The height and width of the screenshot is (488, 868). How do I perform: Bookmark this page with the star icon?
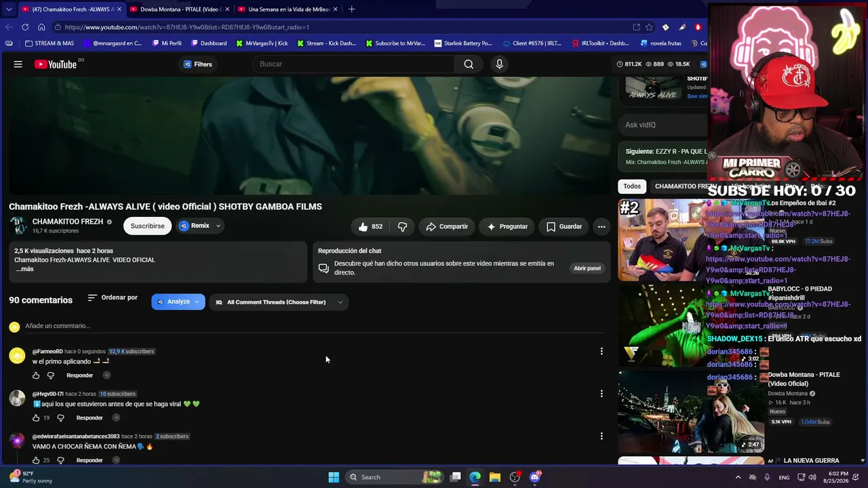[649, 27]
